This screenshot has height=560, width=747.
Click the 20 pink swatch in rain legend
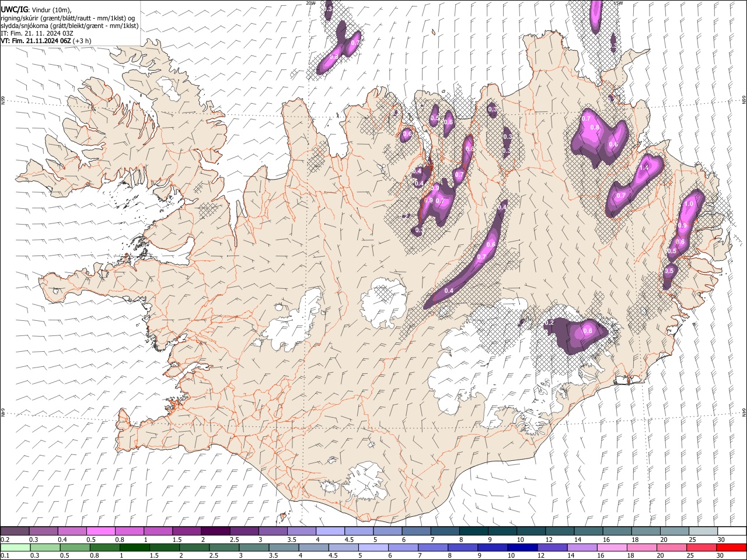point(672,547)
